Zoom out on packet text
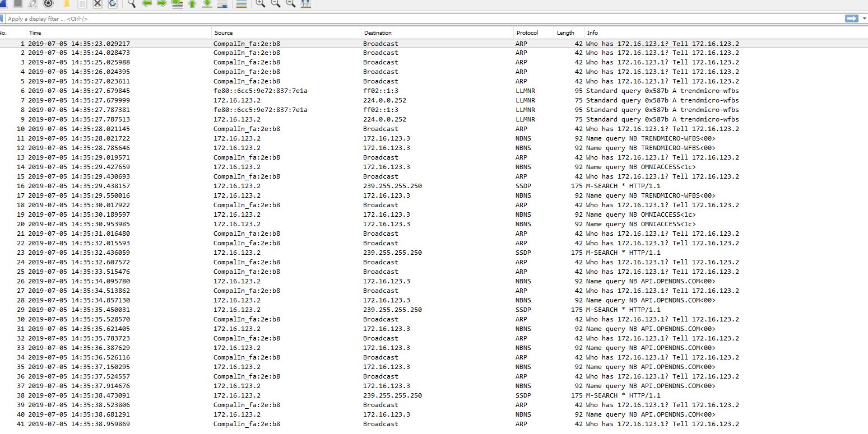 click(276, 3)
